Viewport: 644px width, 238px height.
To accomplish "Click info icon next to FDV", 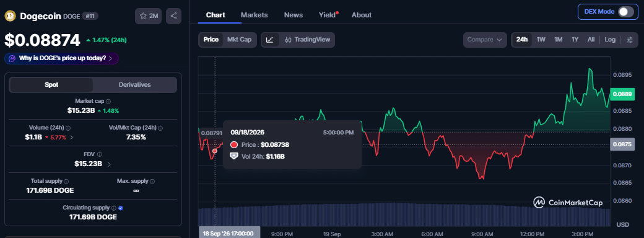I will (x=100, y=154).
